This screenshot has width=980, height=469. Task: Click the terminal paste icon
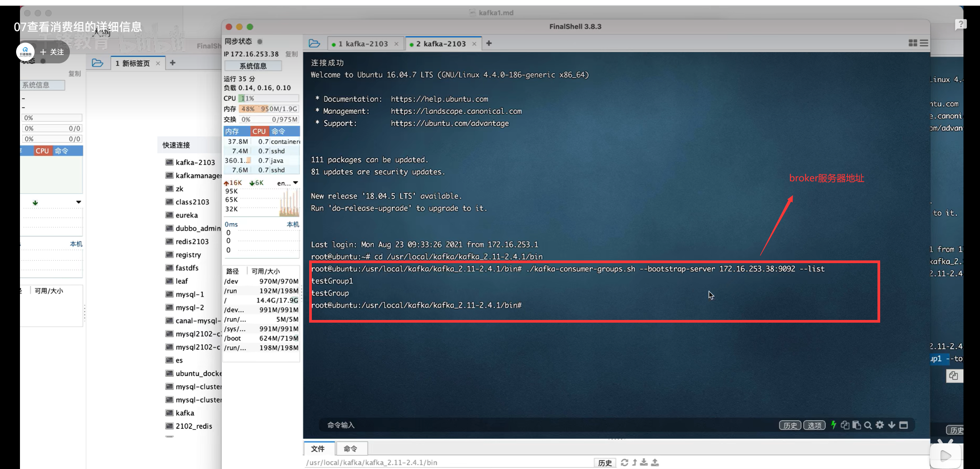pos(856,425)
